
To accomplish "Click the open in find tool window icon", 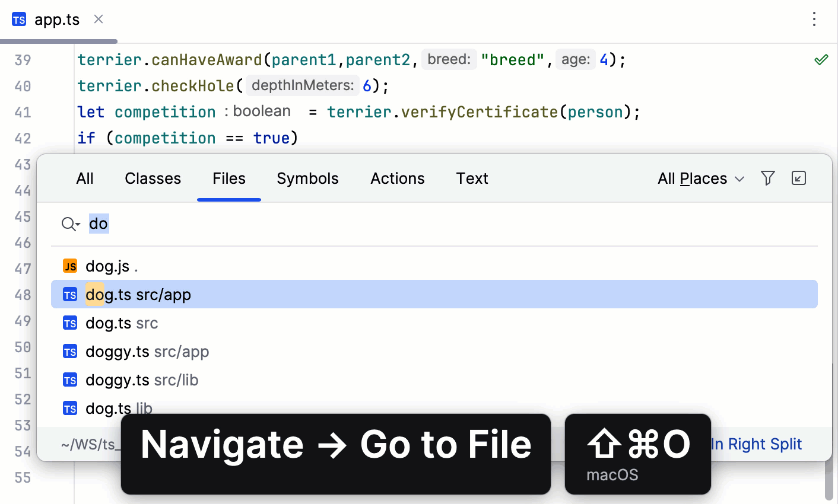I will pos(799,178).
